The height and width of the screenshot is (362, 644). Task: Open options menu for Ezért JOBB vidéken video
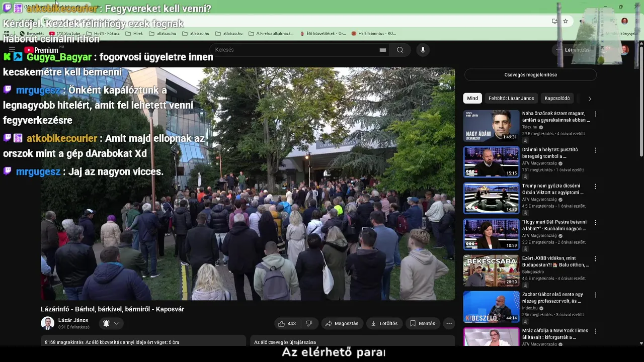(595, 259)
